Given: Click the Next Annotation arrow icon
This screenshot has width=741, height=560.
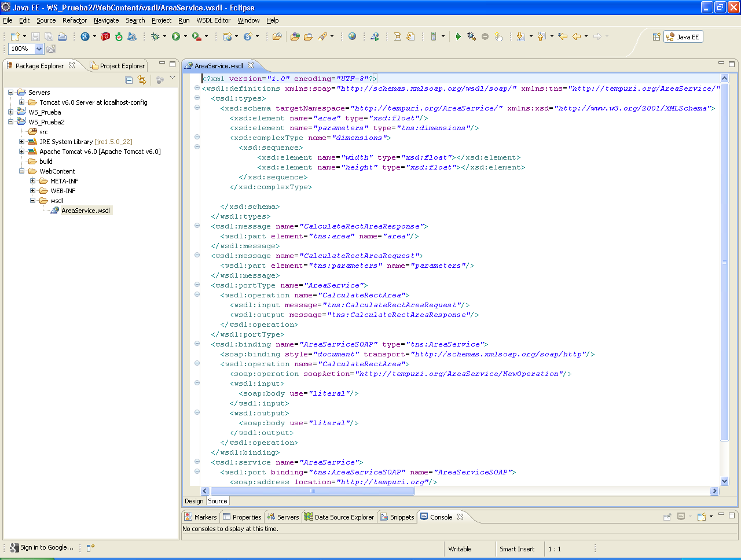Looking at the screenshot, I should pos(520,36).
